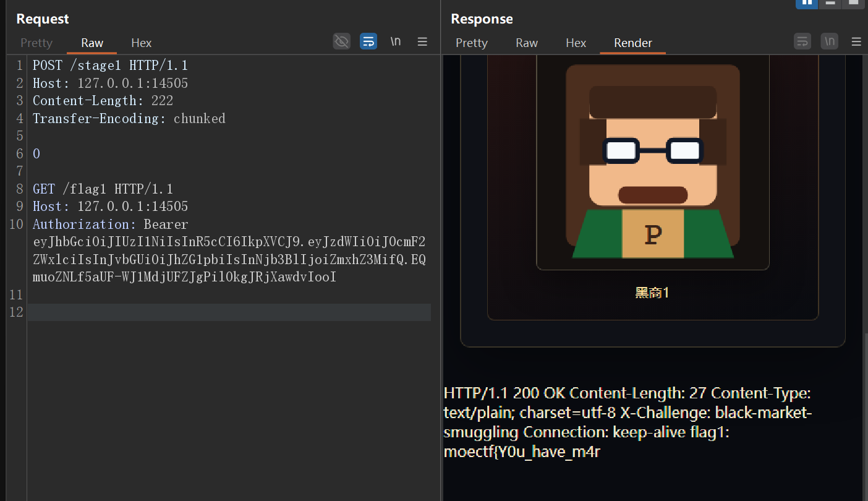Select the Request Raw tab
This screenshot has width=868, height=501.
pos(92,43)
